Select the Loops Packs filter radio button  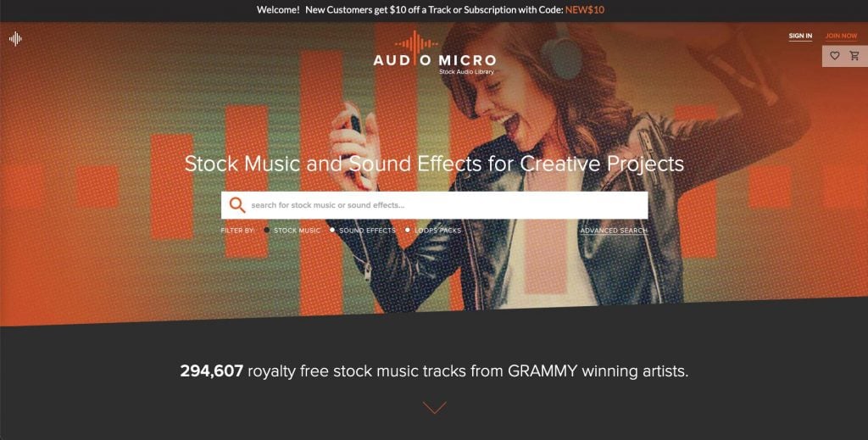tap(408, 230)
